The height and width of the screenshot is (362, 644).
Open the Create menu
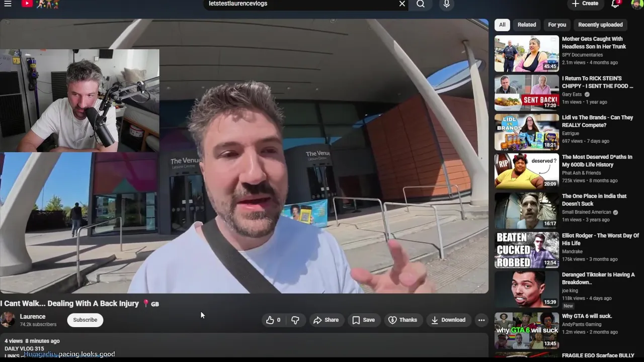[x=585, y=4]
